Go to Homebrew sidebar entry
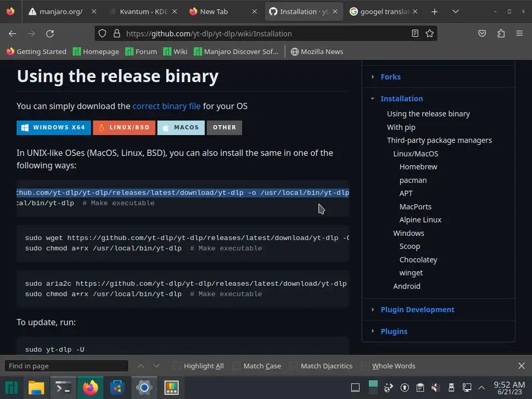 (x=418, y=167)
